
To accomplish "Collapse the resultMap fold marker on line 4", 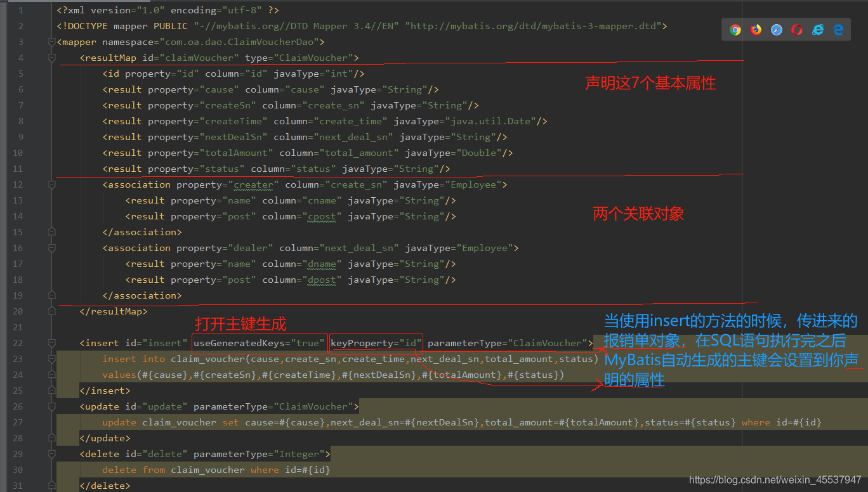I will pyautogui.click(x=52, y=58).
